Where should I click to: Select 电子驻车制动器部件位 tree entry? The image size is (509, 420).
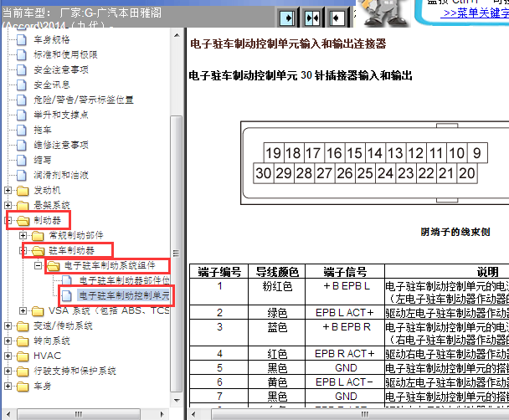(x=125, y=280)
